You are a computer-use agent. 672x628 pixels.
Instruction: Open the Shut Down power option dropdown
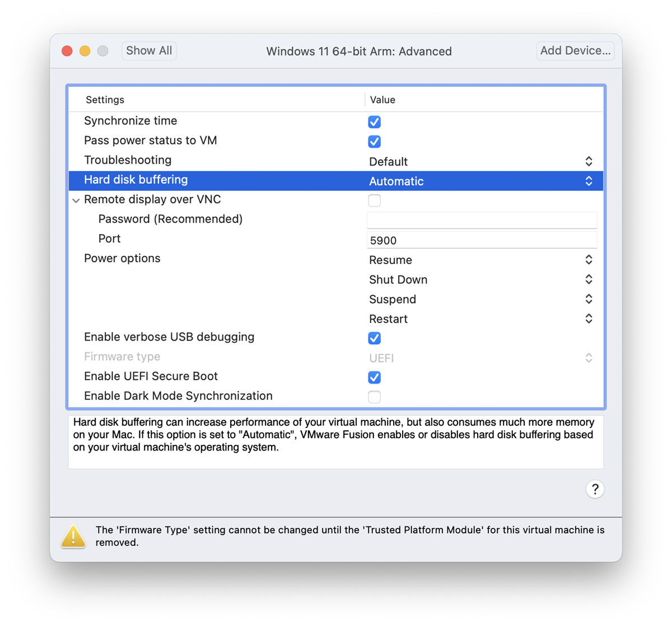click(x=481, y=280)
